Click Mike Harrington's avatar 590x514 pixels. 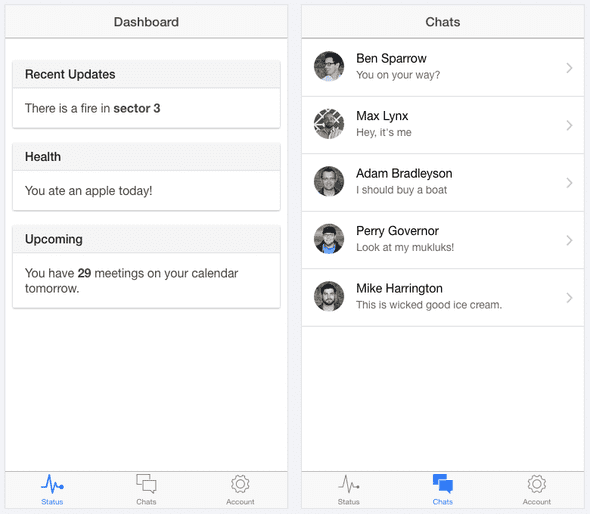[x=329, y=297]
